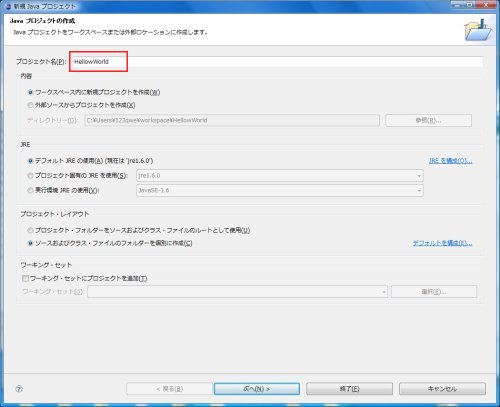This screenshot has height=407, width=500.
Task: Enable add project to working sets checkbox
Action: click(x=25, y=278)
